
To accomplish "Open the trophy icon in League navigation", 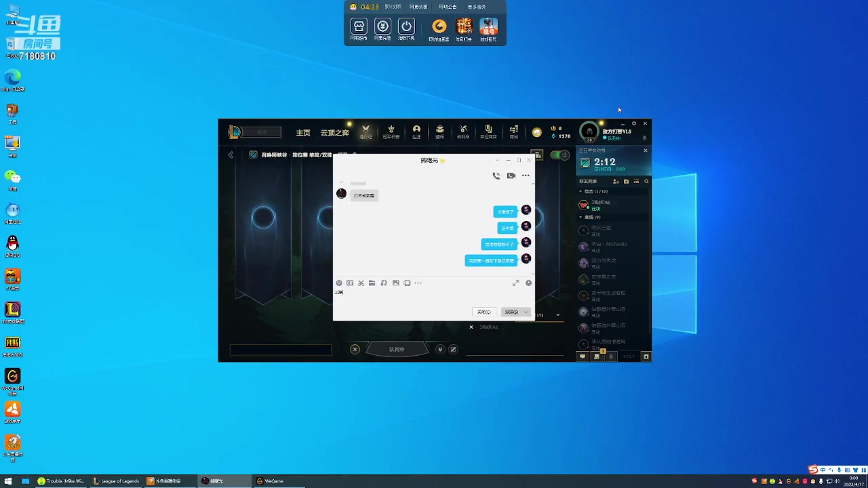I will click(x=391, y=131).
